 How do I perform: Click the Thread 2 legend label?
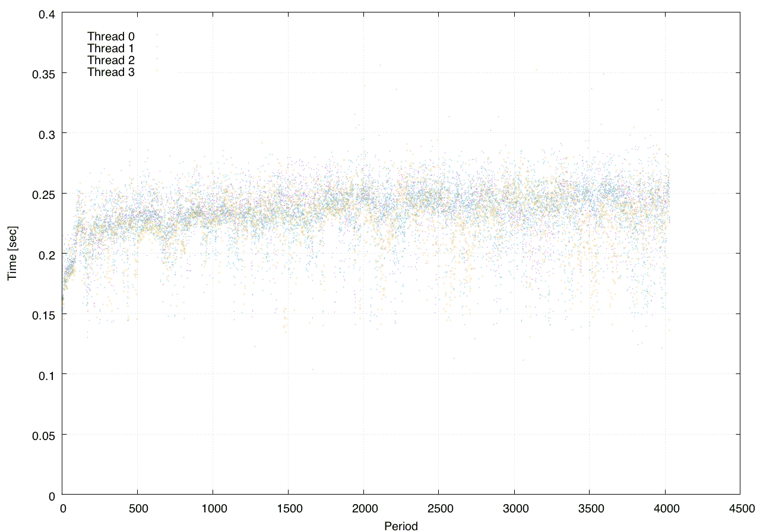click(111, 61)
